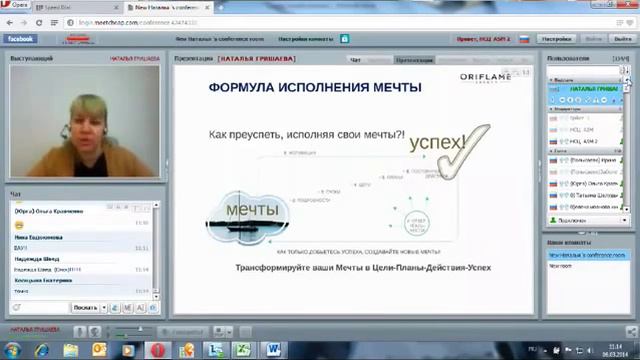Open Lync from the taskbar
The image size is (640, 360).
(216, 351)
